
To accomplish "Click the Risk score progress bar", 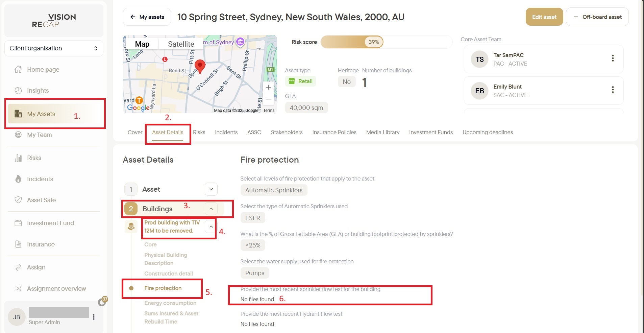I will [386, 42].
